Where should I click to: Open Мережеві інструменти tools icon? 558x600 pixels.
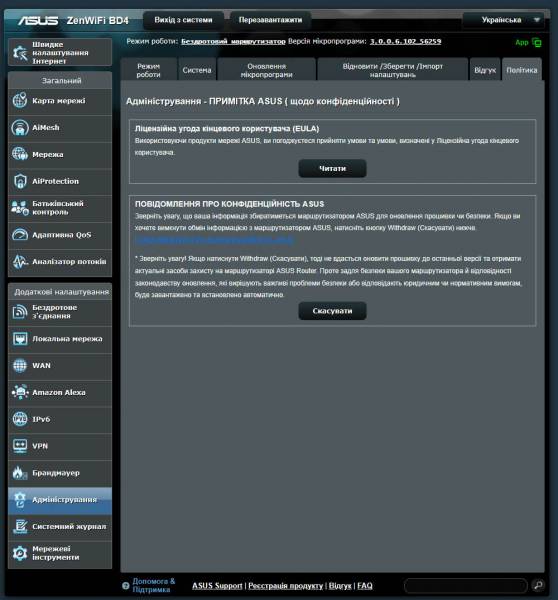click(20, 553)
